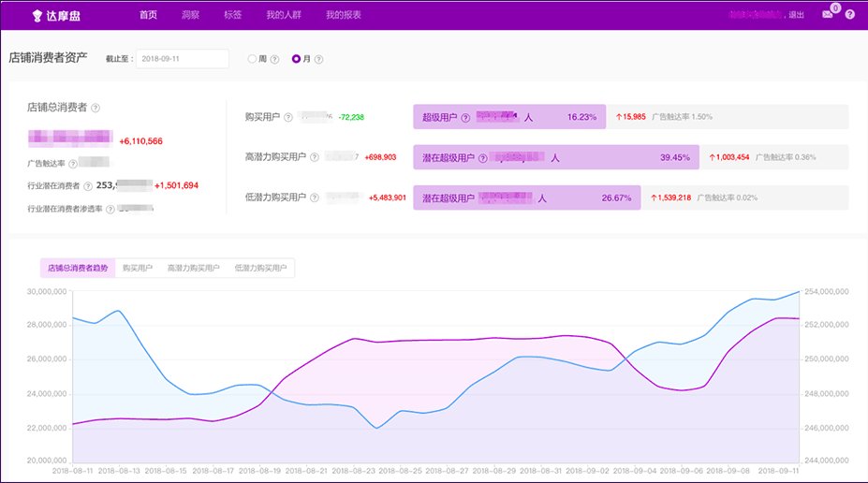Click help icon beside 行业潜在消费者渗透率
Image resolution: width=868 pixels, height=483 pixels.
point(110,209)
